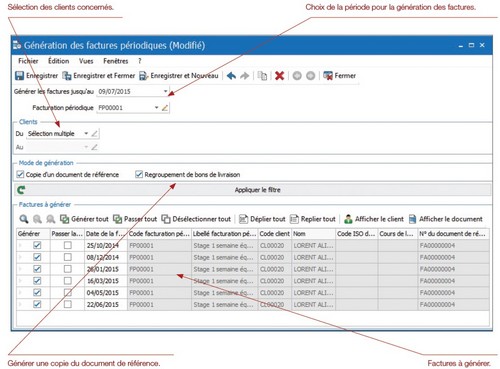The width and height of the screenshot is (500, 369).
Task: Check Passer la... box for 22/06/2015 row
Action: (x=68, y=304)
